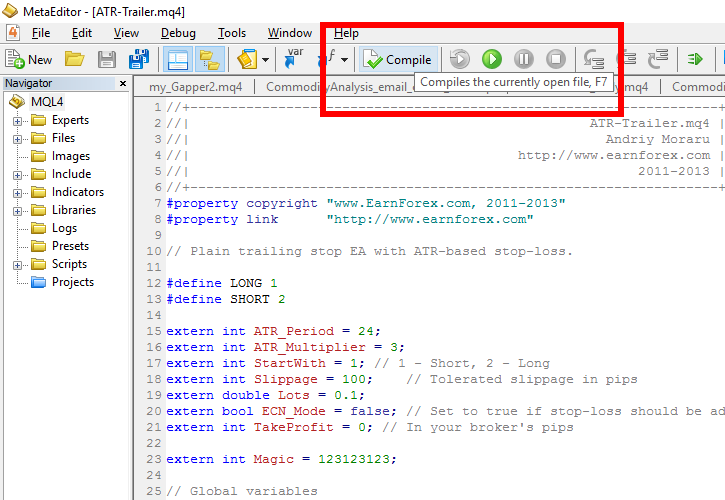725x500 pixels.
Task: Expand the Experts folder in Navigator
Action: [x=18, y=120]
